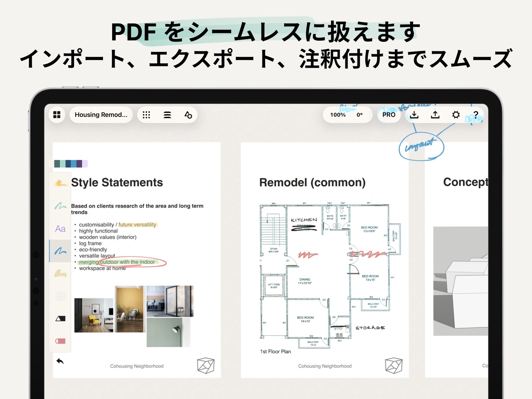Open the PRO upgrade button
The width and height of the screenshot is (532, 399).
click(x=389, y=115)
